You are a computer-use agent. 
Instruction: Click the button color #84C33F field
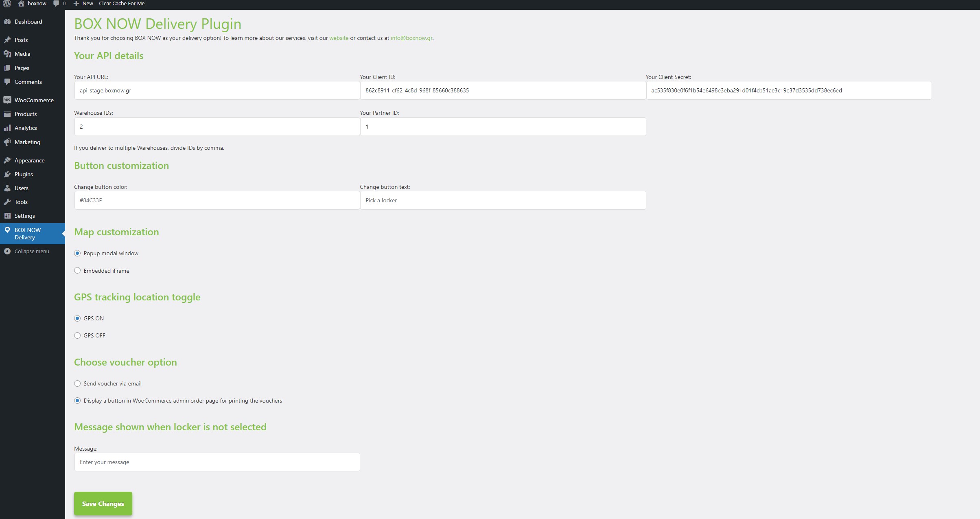point(217,200)
